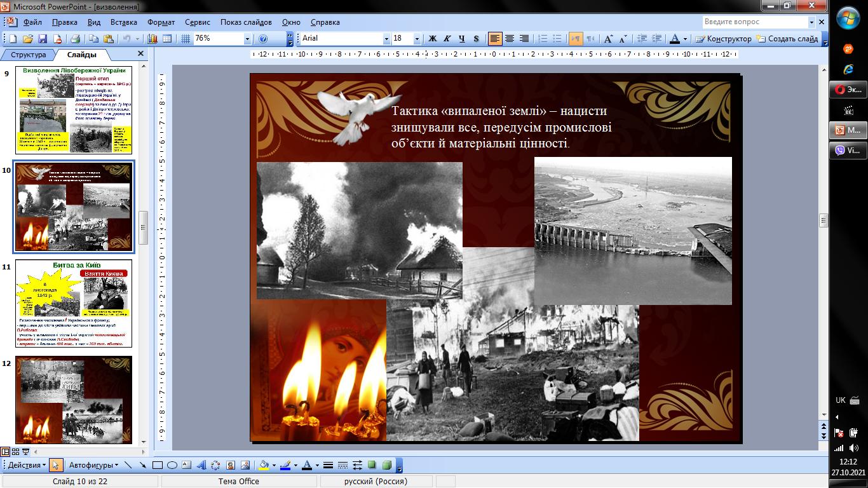868x488 pixels.
Task: Open the Вставка menu
Action: tap(123, 22)
